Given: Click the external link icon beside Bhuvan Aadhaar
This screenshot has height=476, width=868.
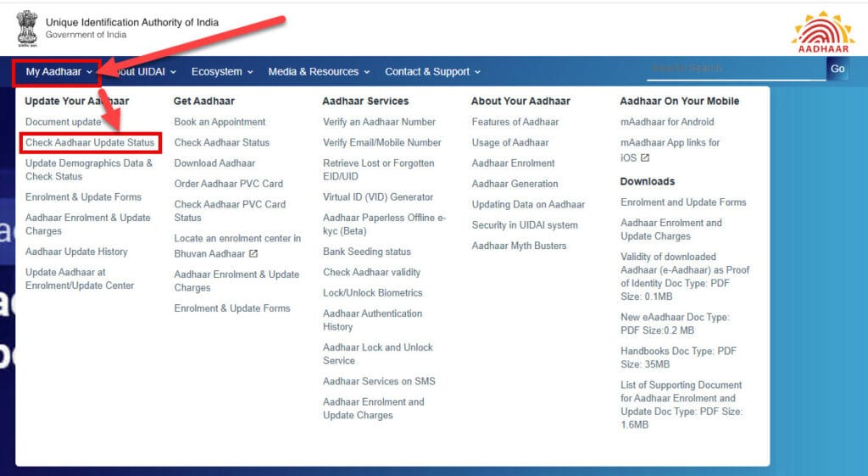Looking at the screenshot, I should click(253, 254).
